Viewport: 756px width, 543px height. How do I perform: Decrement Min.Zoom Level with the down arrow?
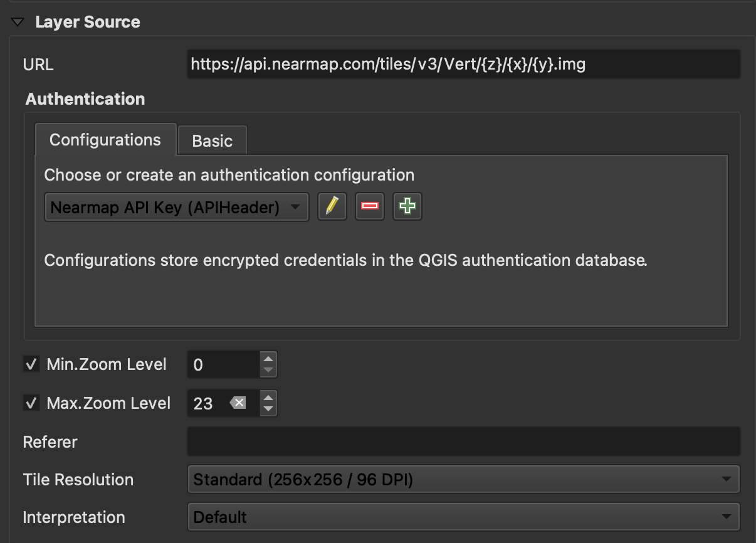point(268,369)
